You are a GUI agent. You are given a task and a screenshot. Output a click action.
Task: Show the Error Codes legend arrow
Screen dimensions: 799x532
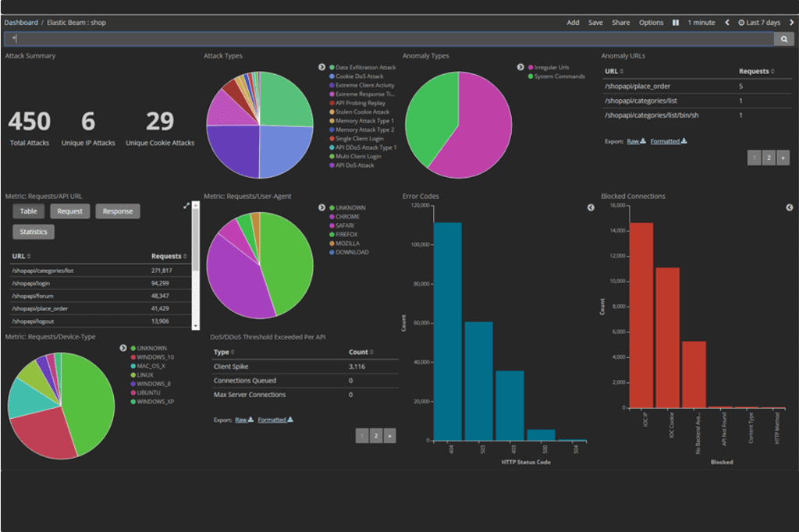tap(591, 207)
